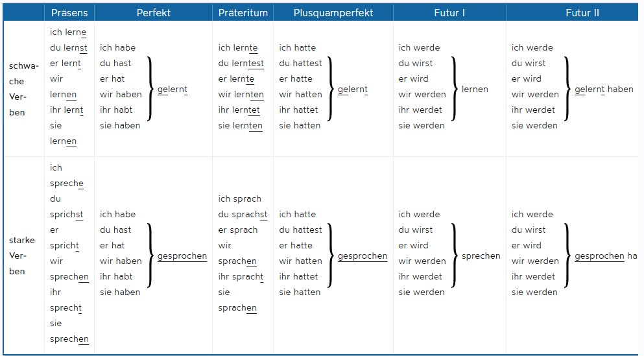Click the schwache Verben row label
644x356 pixels.
click(x=24, y=89)
